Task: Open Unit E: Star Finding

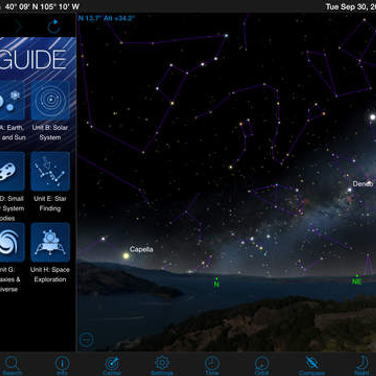Action: pos(50,182)
